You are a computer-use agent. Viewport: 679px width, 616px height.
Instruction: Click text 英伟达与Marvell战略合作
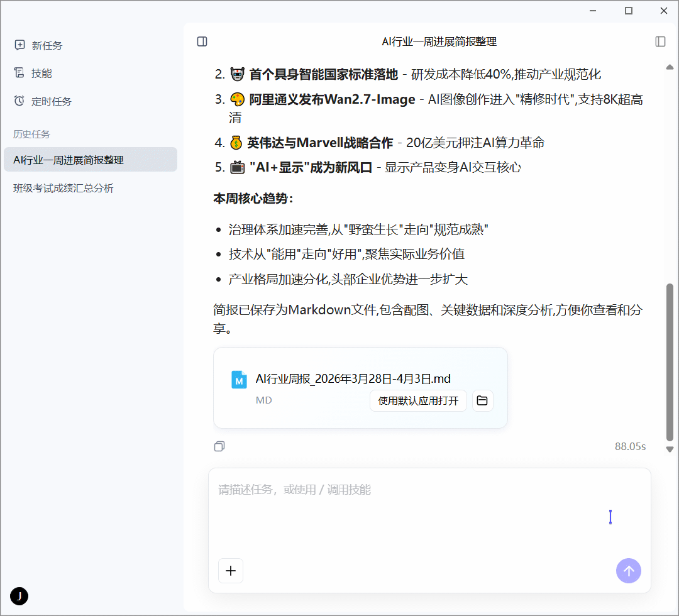320,143
